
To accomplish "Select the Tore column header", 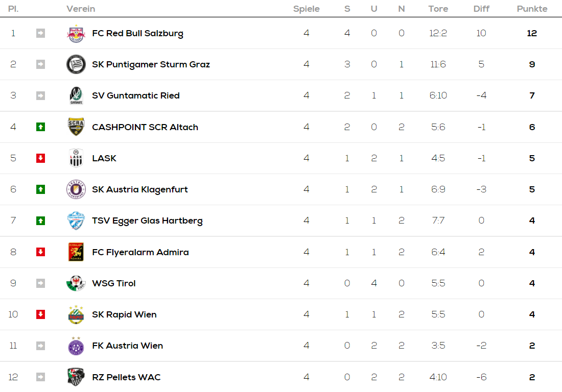I will pyautogui.click(x=438, y=9).
